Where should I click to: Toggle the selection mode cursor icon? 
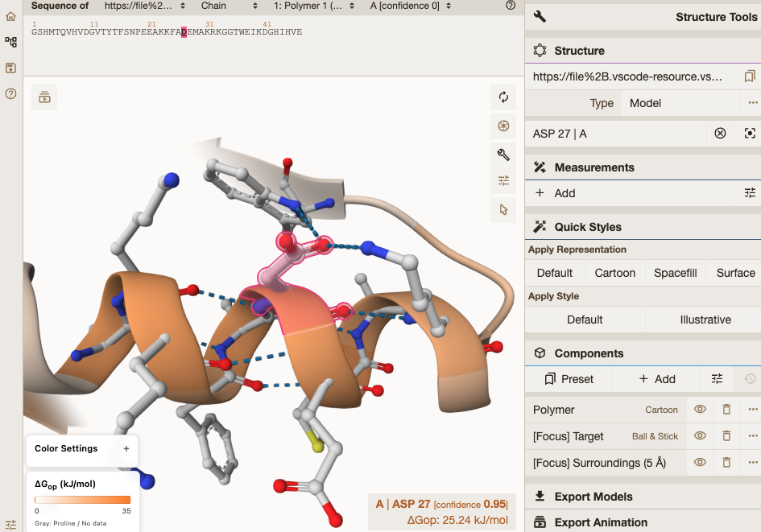pos(503,209)
